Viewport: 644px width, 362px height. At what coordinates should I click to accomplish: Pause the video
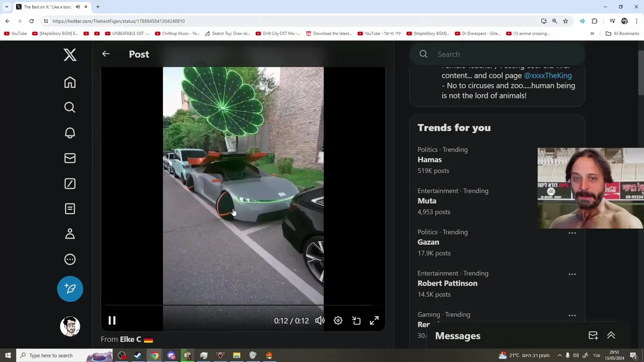point(112,320)
